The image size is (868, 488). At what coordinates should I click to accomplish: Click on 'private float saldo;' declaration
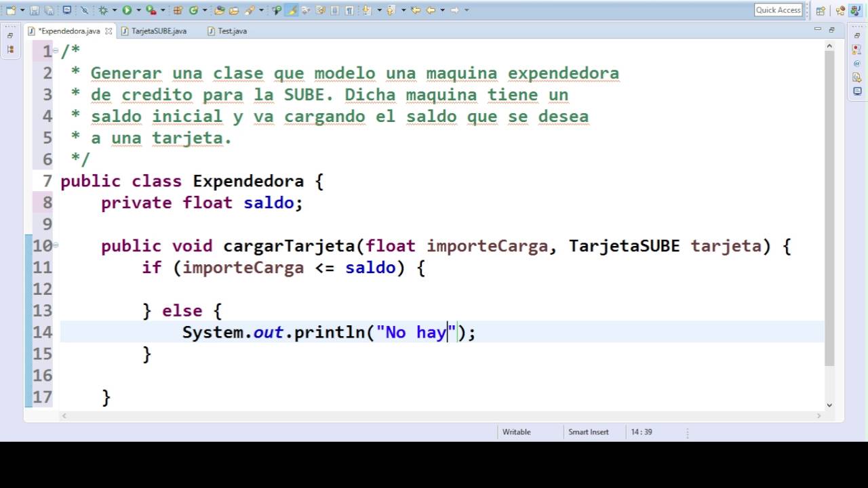[x=202, y=203]
